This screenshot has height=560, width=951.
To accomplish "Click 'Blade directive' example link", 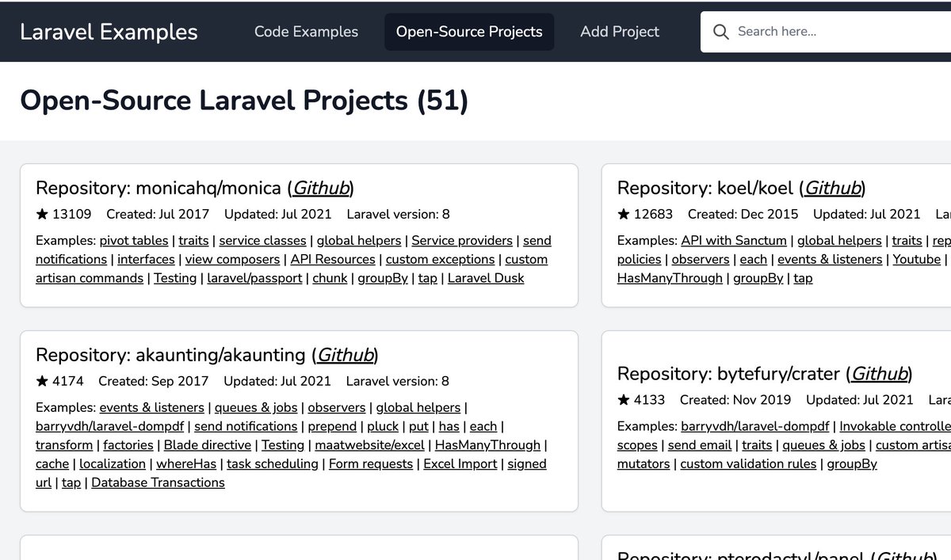I will point(208,446).
